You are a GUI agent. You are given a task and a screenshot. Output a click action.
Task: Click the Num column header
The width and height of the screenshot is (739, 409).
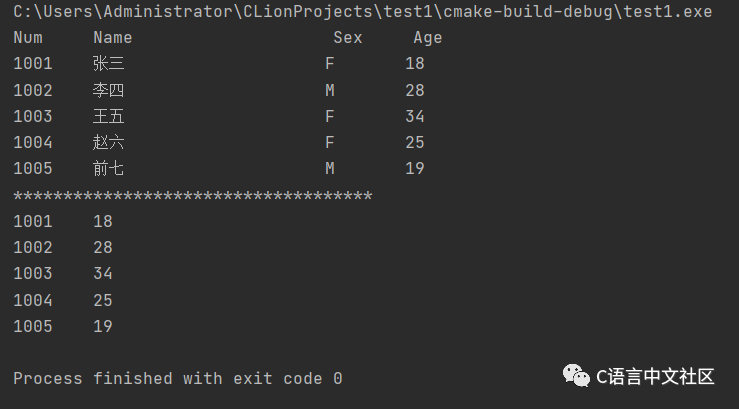click(x=28, y=38)
